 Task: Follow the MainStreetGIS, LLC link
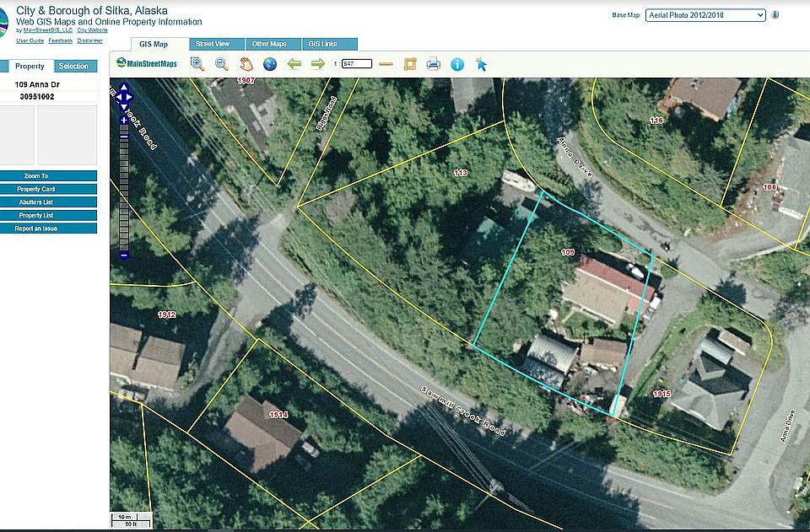tap(48, 30)
